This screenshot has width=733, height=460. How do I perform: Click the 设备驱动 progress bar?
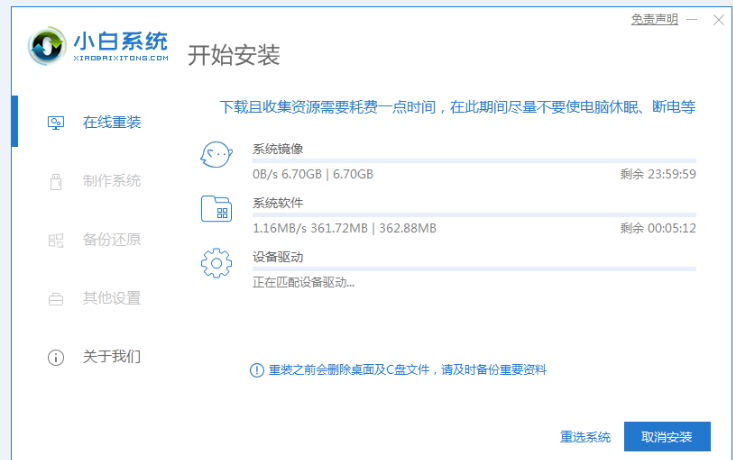[x=474, y=268]
